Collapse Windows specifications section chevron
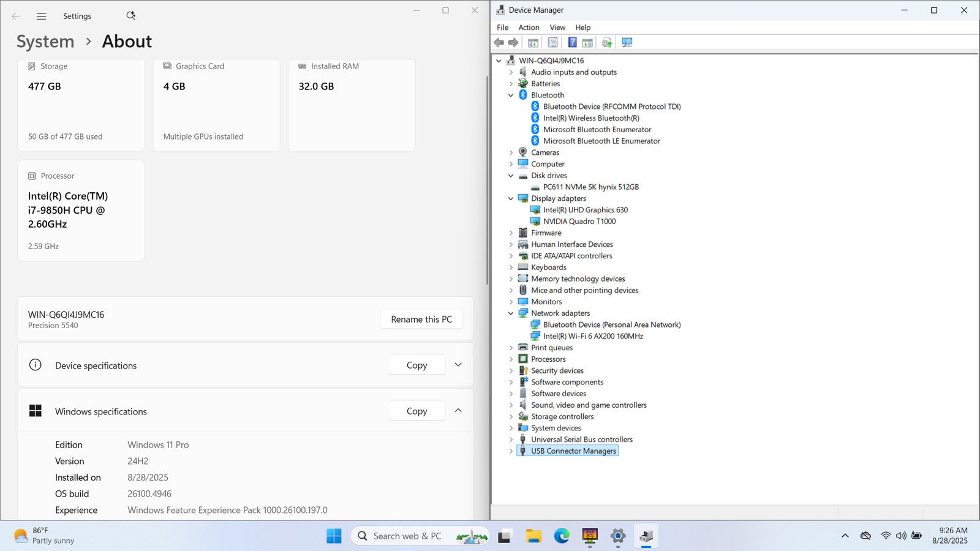 tap(458, 411)
